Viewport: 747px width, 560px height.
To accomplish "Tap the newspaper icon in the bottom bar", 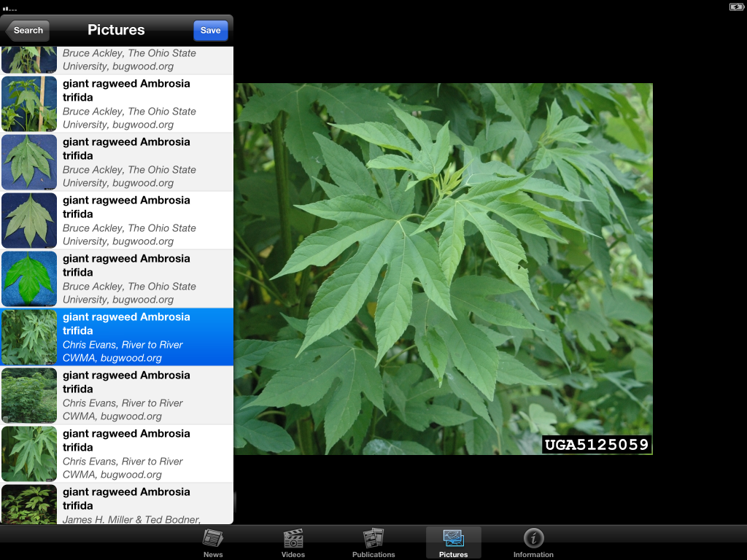I will [213, 537].
